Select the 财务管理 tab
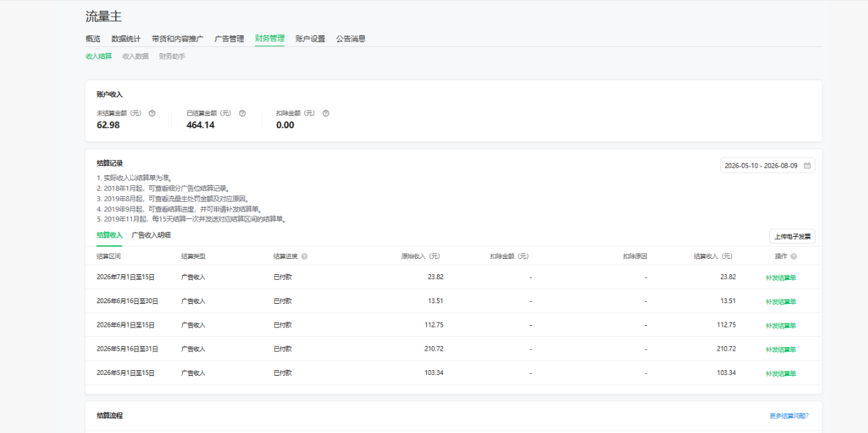868x433 pixels. click(269, 39)
